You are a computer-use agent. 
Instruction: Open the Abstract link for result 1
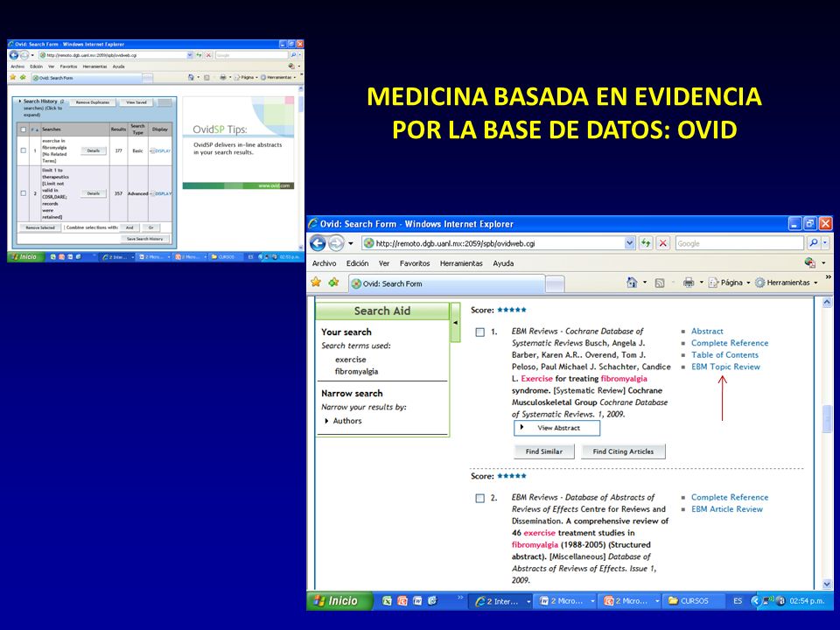(707, 331)
